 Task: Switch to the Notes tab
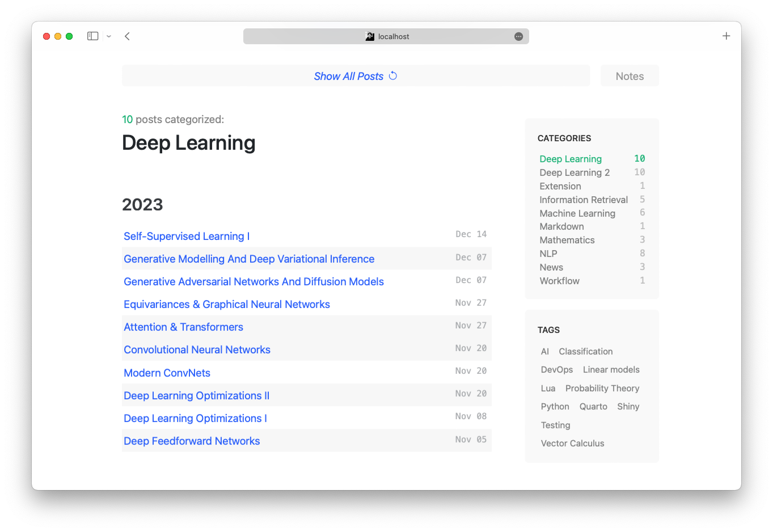click(630, 76)
